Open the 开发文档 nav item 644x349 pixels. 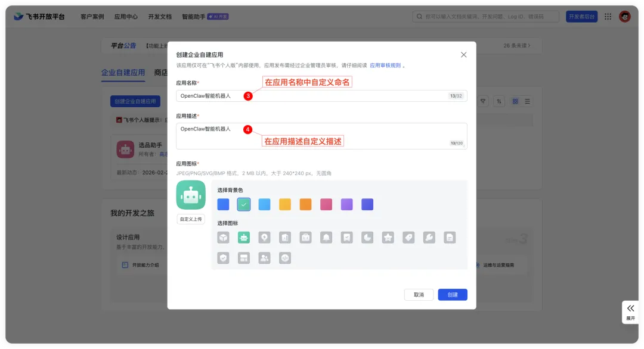tap(160, 17)
